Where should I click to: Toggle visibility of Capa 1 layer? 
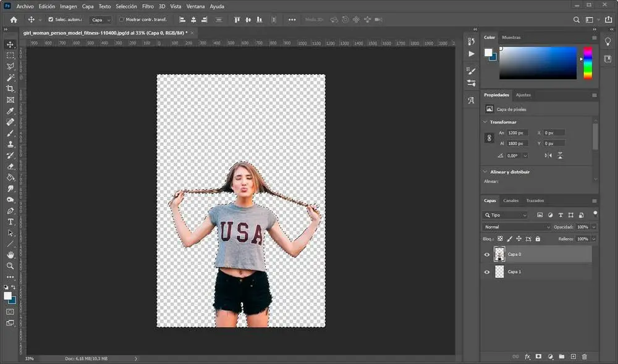click(x=487, y=272)
